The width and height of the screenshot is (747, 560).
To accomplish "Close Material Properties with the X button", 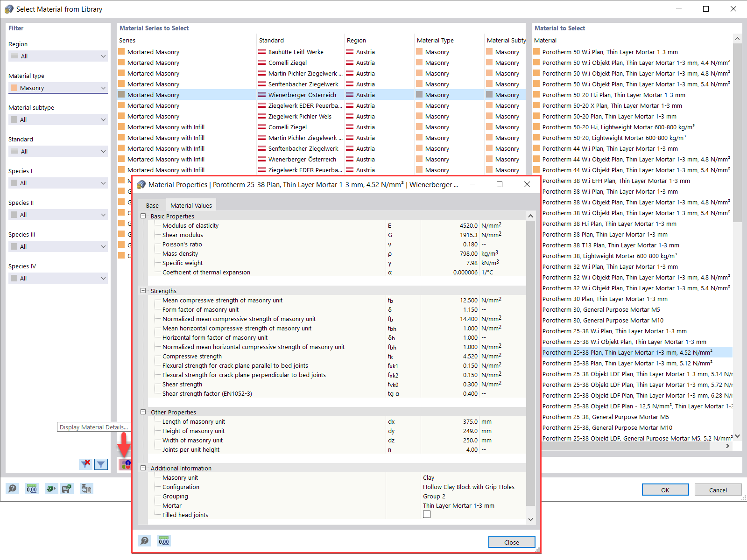I will [x=527, y=184].
